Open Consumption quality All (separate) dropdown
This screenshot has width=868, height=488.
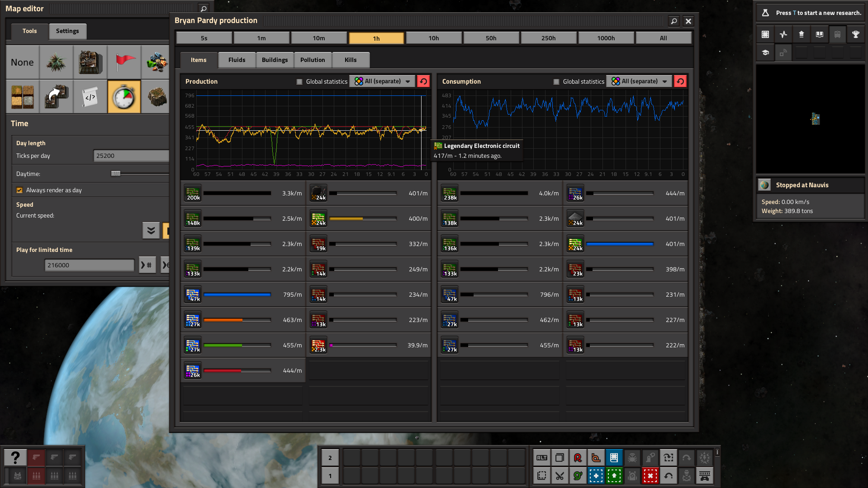tap(639, 81)
